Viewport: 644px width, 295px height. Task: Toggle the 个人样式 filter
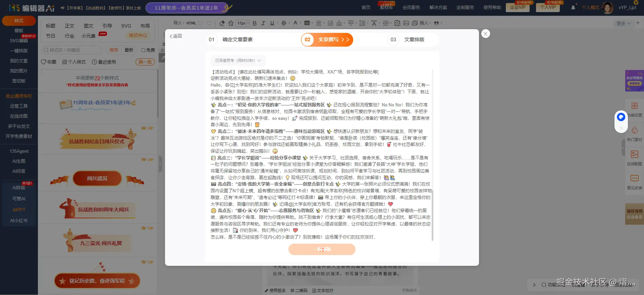coord(74,62)
